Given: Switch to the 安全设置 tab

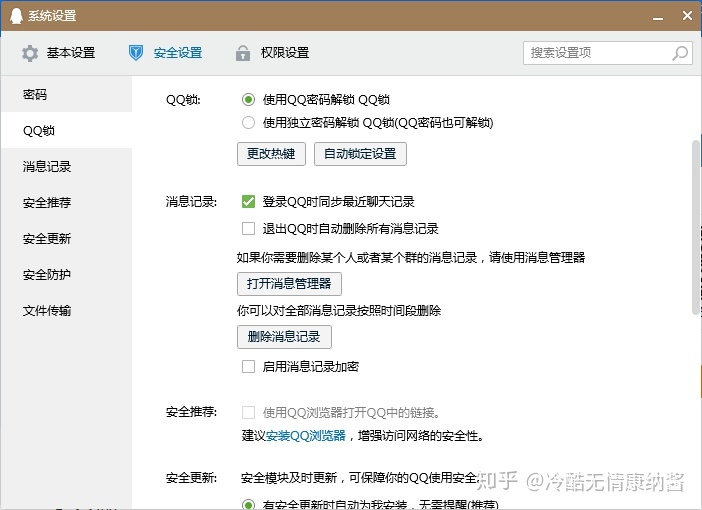Looking at the screenshot, I should click(165, 53).
